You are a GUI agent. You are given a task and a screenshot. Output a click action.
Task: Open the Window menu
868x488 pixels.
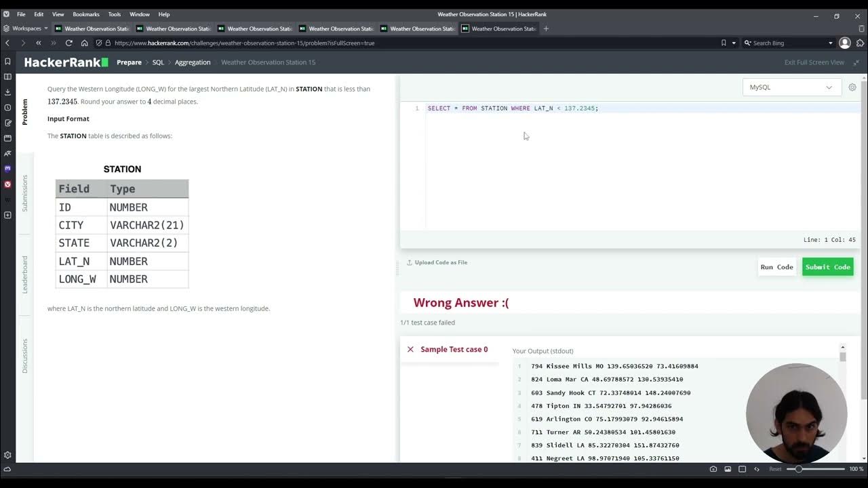(x=140, y=14)
